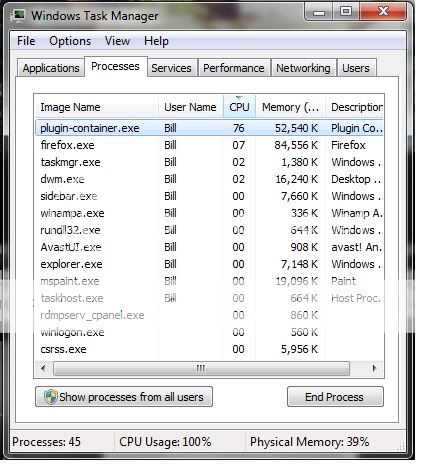The width and height of the screenshot is (426, 469).
Task: Sort by Image Name column header
Action: tap(96, 107)
